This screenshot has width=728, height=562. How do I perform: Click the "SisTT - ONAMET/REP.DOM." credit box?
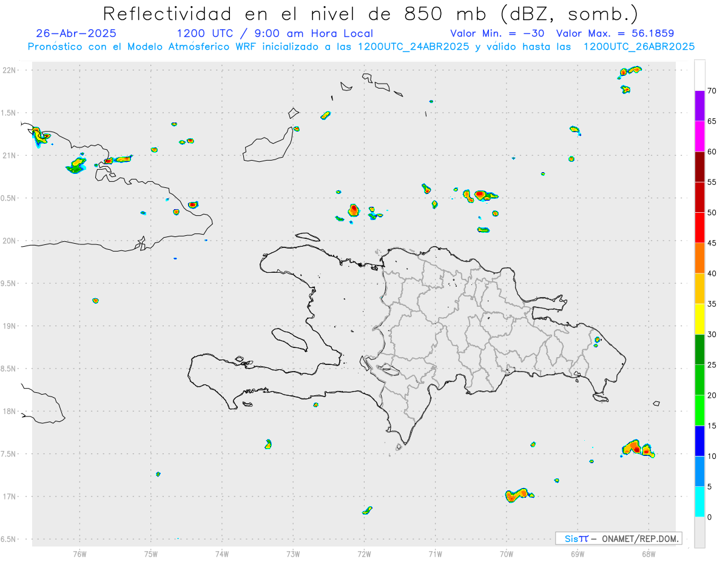tap(618, 538)
